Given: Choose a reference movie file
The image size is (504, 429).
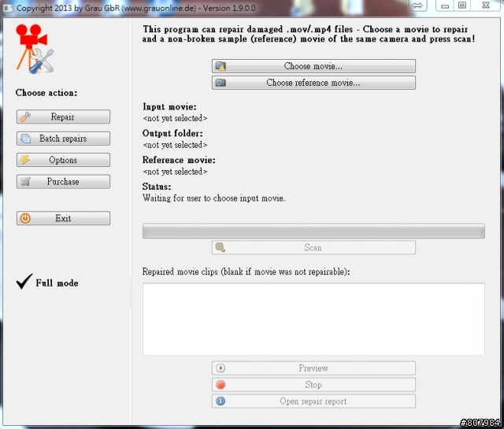Looking at the screenshot, I should (313, 83).
